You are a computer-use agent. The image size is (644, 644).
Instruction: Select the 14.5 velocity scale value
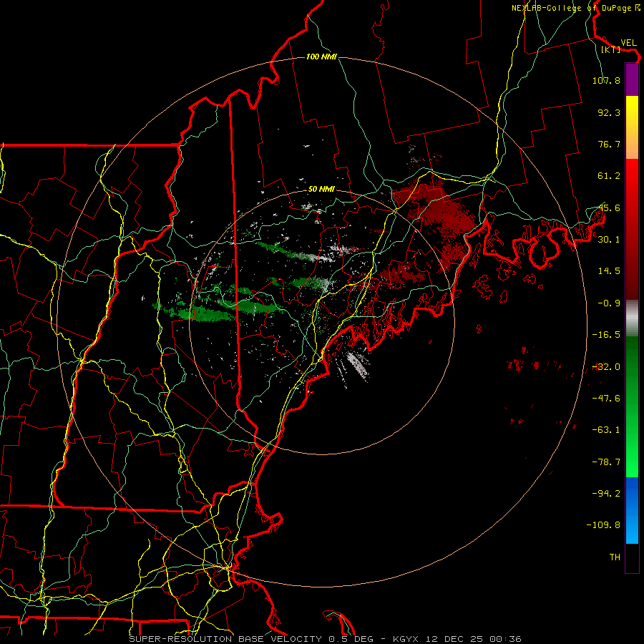(x=609, y=271)
